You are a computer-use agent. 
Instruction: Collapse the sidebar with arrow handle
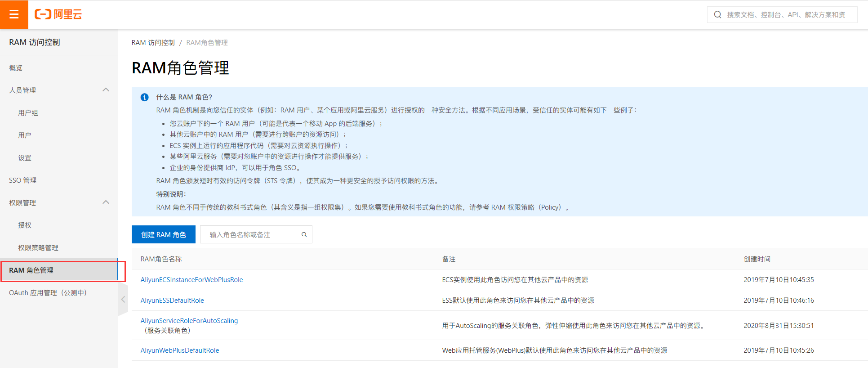[123, 299]
